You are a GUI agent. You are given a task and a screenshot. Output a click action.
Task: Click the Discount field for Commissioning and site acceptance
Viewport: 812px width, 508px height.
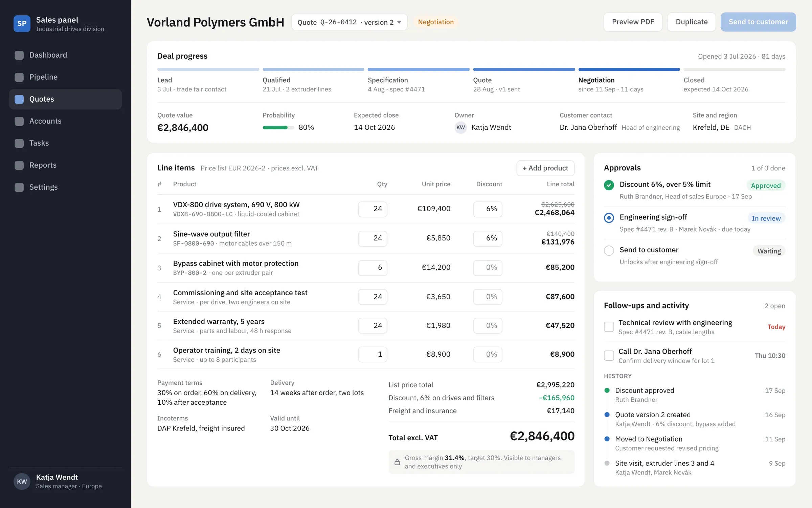coord(488,297)
